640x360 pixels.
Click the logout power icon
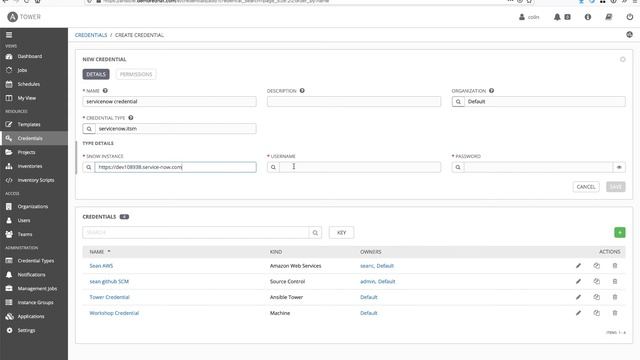coord(630,17)
